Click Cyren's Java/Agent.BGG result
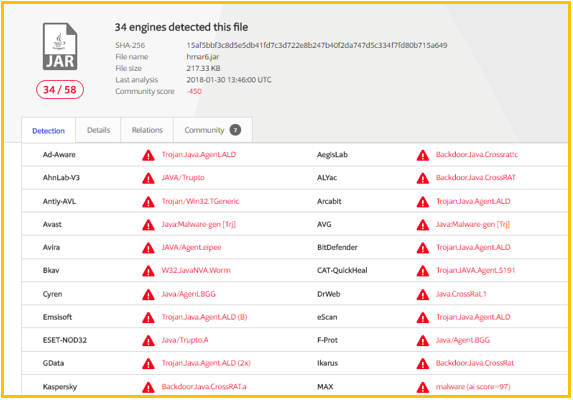This screenshot has height=400, width=573. click(189, 294)
